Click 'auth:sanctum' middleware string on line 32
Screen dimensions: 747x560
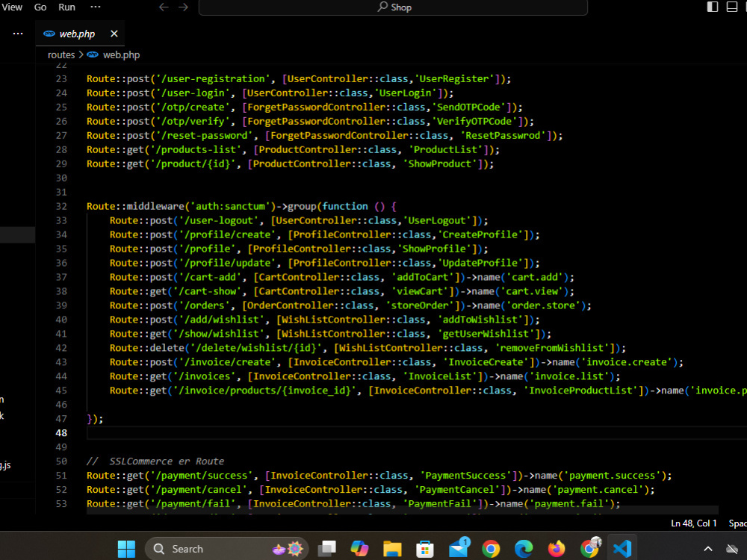(x=230, y=207)
